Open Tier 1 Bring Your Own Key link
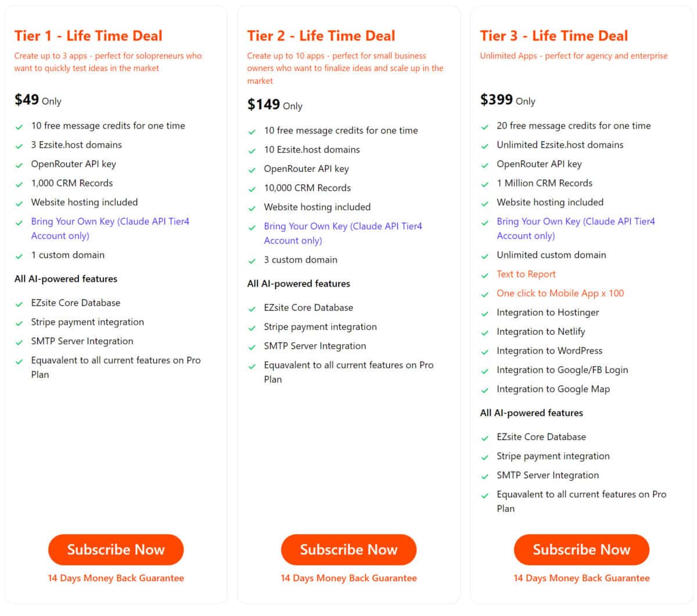This screenshot has height=616, width=697. (110, 228)
